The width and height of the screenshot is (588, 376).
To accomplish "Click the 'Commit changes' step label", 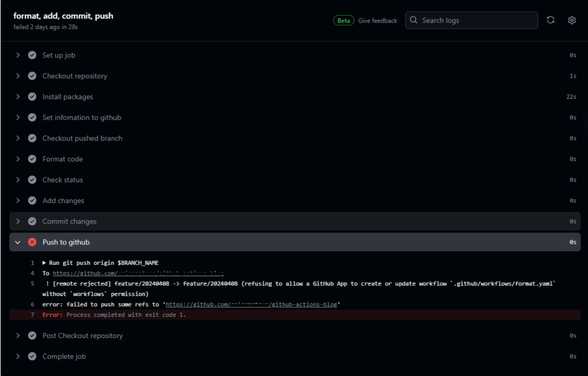I will [x=69, y=221].
